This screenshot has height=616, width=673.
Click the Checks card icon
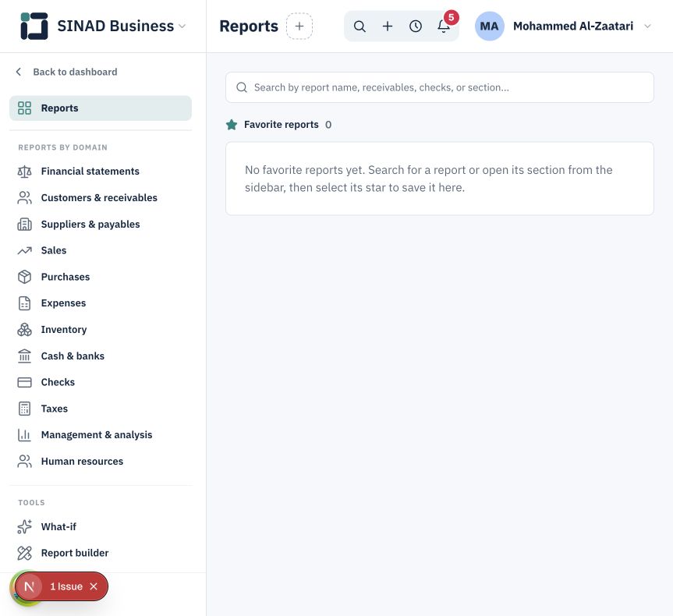(x=24, y=382)
